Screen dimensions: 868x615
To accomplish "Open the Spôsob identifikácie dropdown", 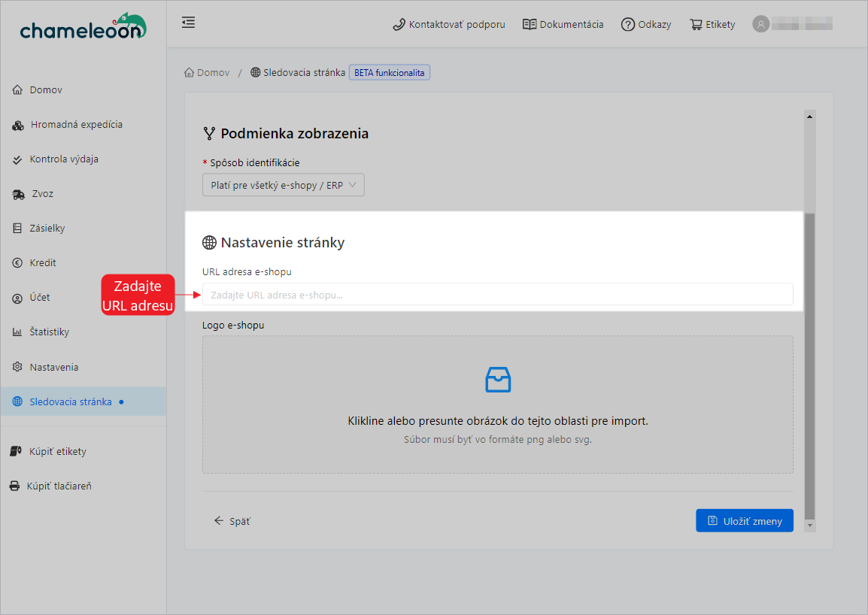I will coord(283,184).
